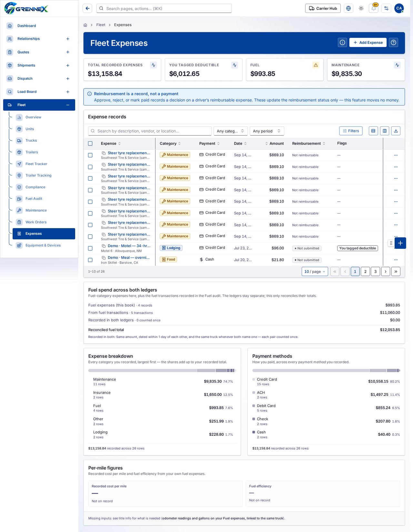This screenshot has width=413, height=532.
Task: Open the display settings sliders icon
Action: (386, 8)
